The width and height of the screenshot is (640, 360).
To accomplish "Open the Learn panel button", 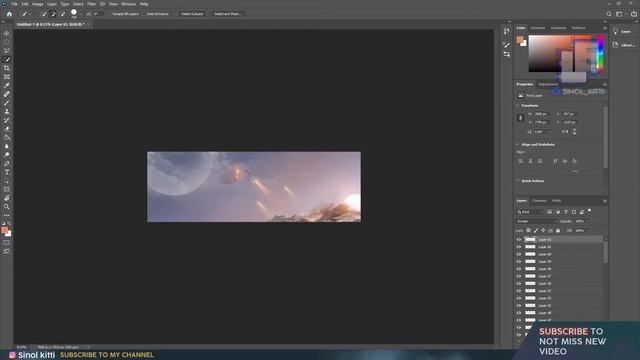I will [x=621, y=31].
